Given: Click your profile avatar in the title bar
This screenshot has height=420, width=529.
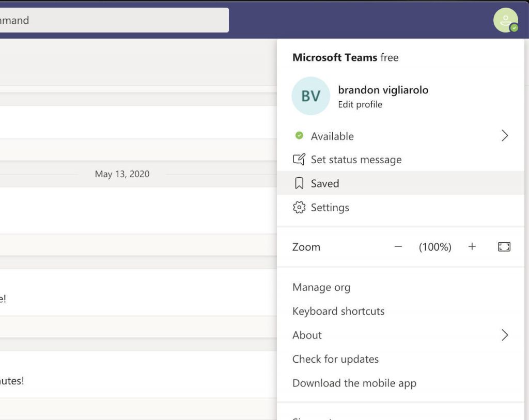Looking at the screenshot, I should pos(506,20).
